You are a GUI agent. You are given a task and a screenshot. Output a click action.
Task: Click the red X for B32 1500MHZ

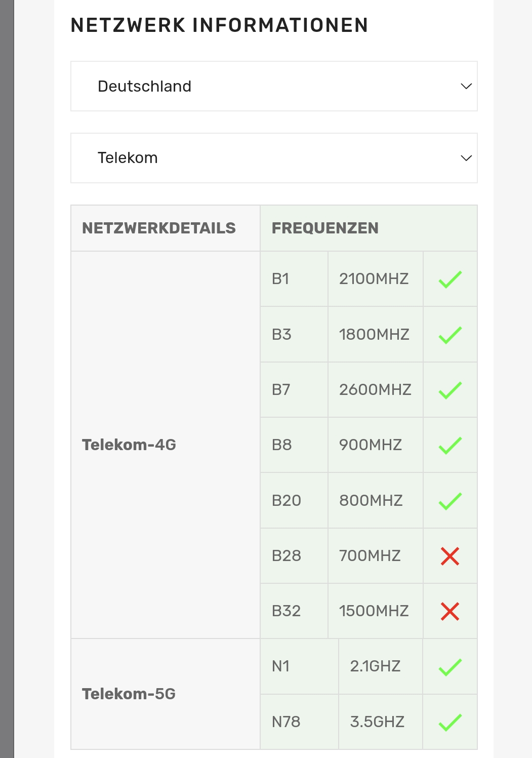pyautogui.click(x=450, y=611)
